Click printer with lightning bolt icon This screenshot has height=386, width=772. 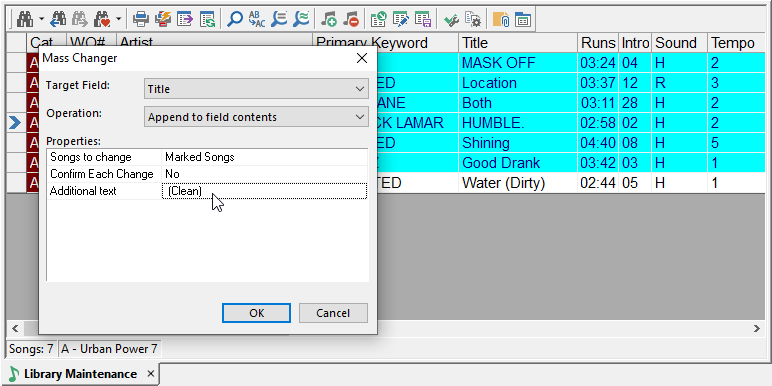click(x=163, y=20)
